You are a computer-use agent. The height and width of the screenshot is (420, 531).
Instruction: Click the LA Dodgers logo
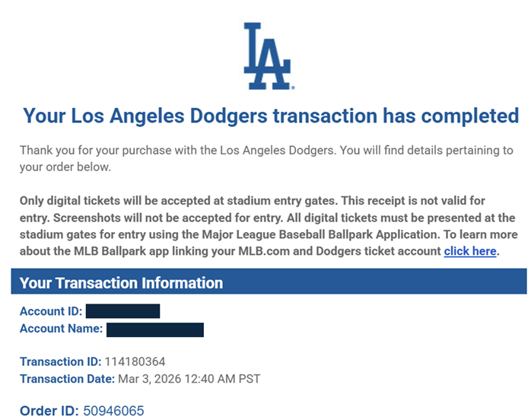pyautogui.click(x=268, y=56)
